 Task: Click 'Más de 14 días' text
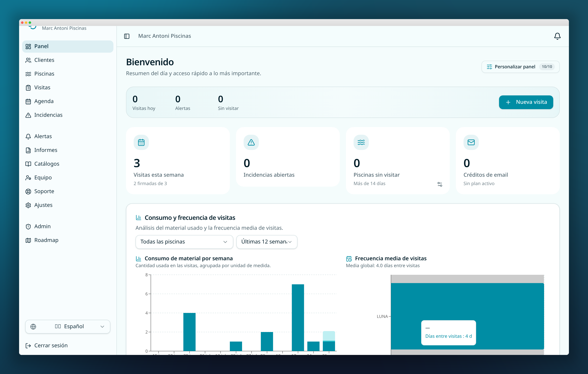369,184
